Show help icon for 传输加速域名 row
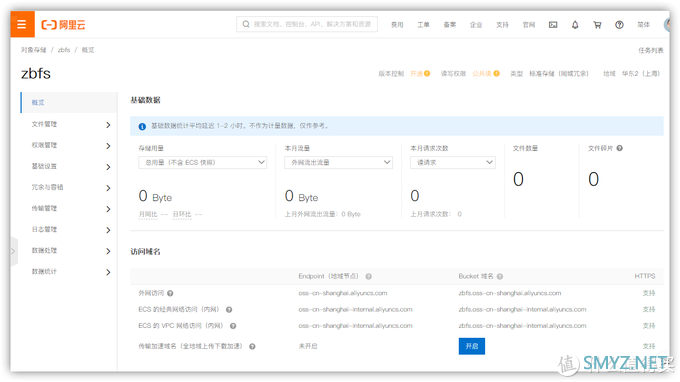Image resolution: width=680 pixels, height=382 pixels. click(x=252, y=346)
